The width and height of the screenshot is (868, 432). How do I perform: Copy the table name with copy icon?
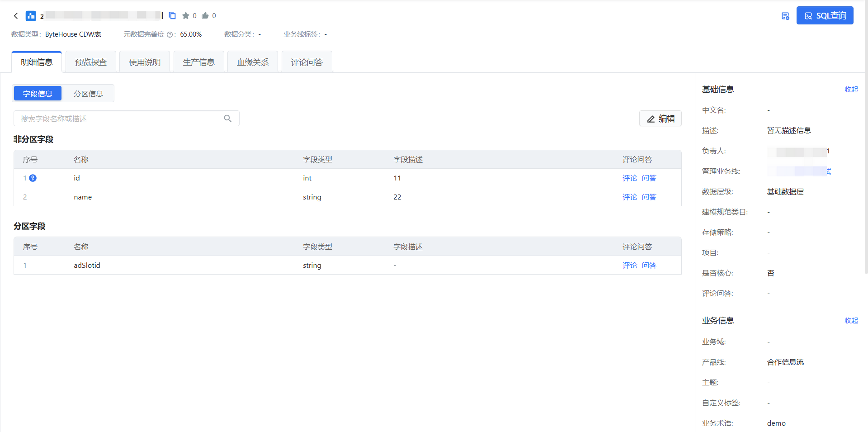(172, 15)
